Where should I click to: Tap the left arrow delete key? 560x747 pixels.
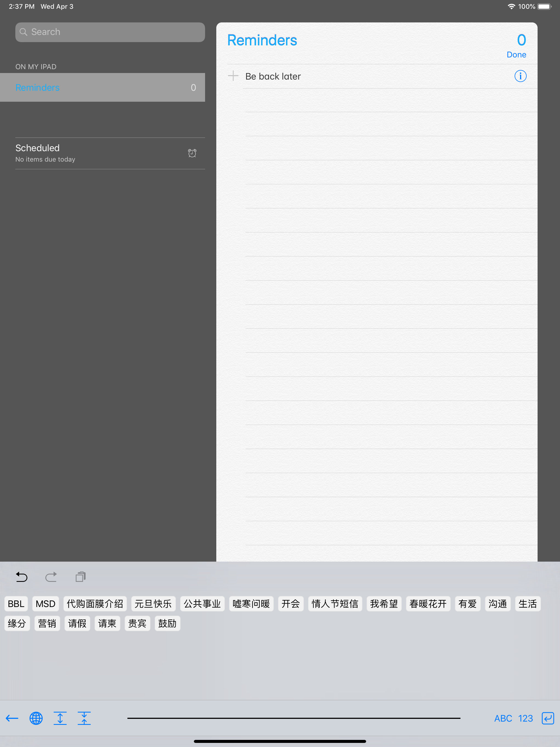[x=12, y=718]
